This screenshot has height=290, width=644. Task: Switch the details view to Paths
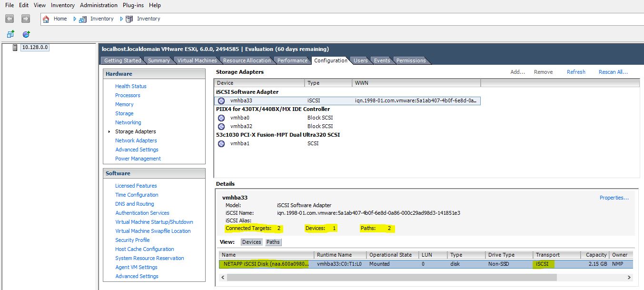coord(273,242)
